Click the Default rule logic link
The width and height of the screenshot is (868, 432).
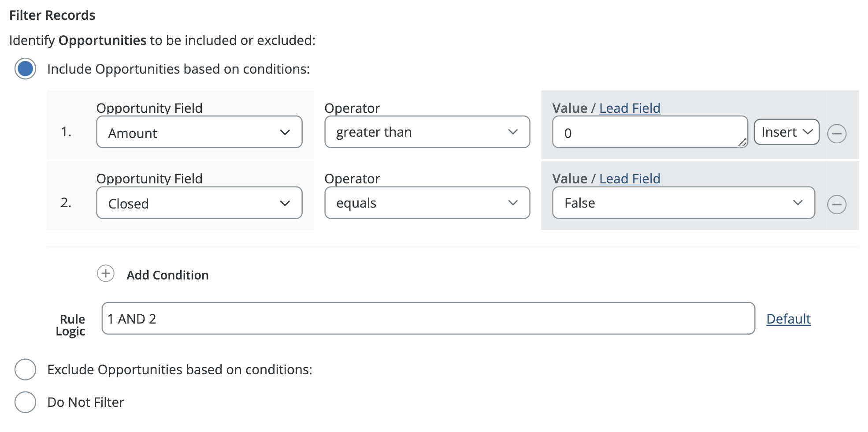(788, 319)
